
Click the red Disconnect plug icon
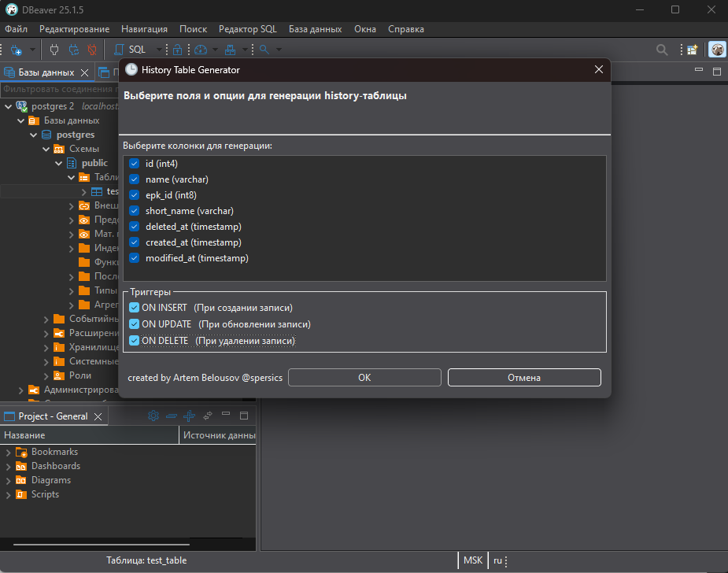point(92,50)
